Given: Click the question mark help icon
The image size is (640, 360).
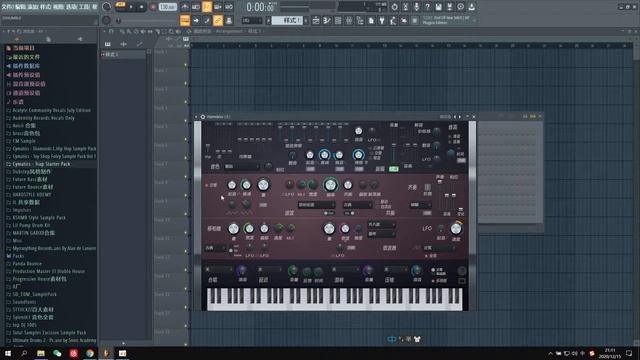Looking at the screenshot, I should 427,7.
